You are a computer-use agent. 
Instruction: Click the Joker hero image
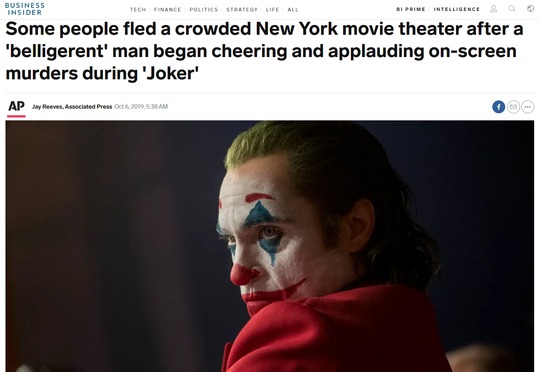click(270, 246)
